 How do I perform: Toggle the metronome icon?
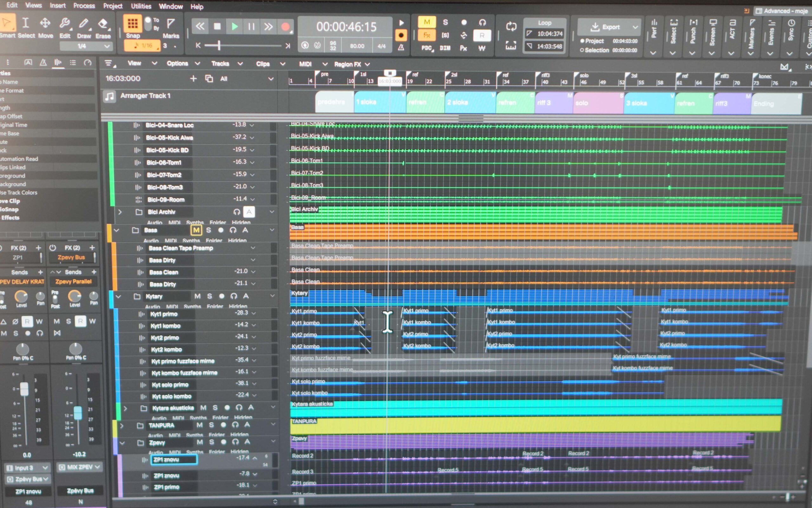point(401,48)
